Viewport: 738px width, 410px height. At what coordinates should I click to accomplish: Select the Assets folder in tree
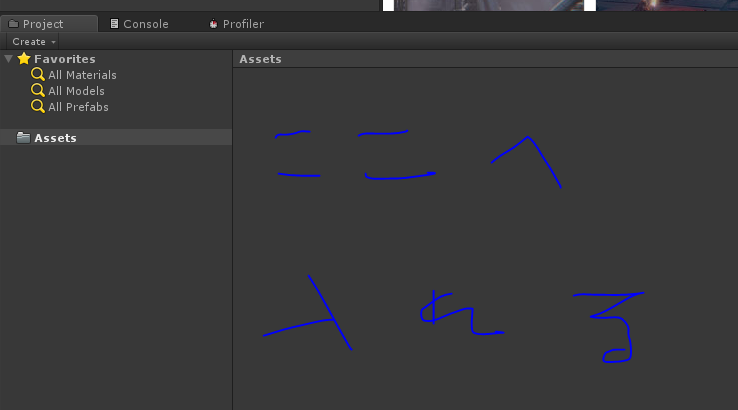coord(116,137)
